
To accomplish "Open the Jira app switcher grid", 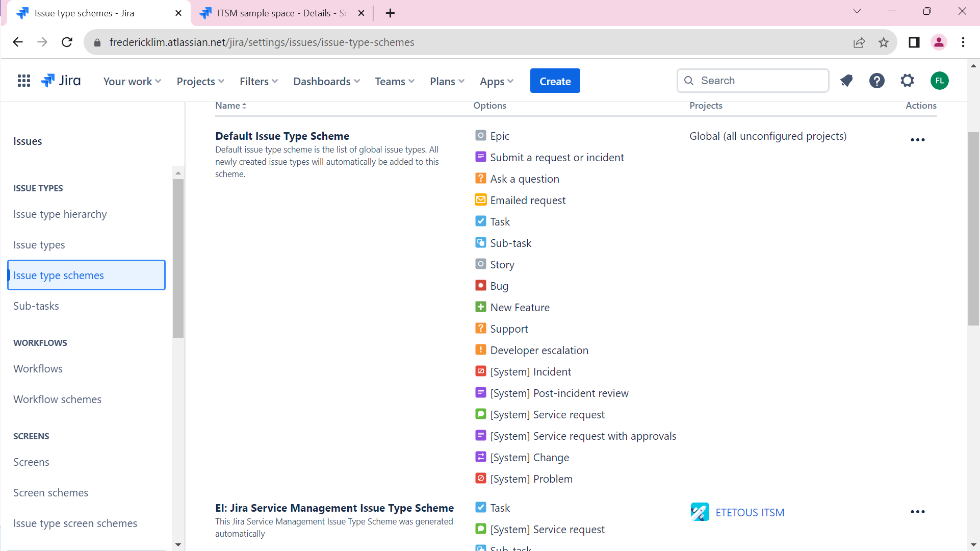I will [23, 81].
